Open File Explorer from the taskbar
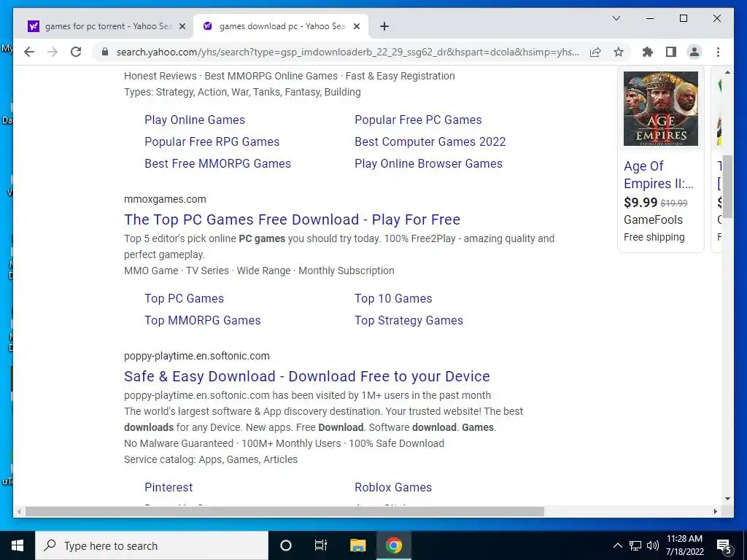 coord(357,545)
